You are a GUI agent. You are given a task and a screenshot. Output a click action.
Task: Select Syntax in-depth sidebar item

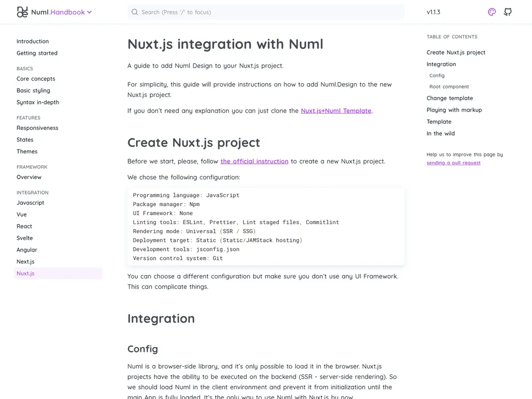[x=38, y=102]
